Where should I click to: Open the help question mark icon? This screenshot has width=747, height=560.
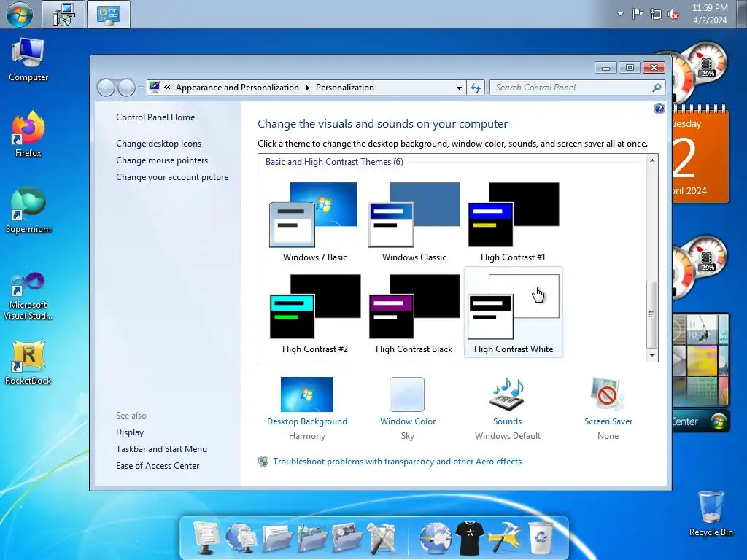(x=659, y=109)
